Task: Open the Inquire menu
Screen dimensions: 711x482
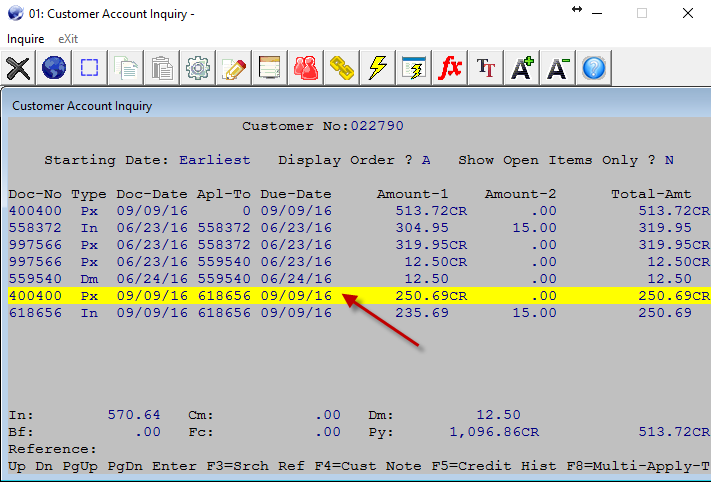Action: point(25,39)
